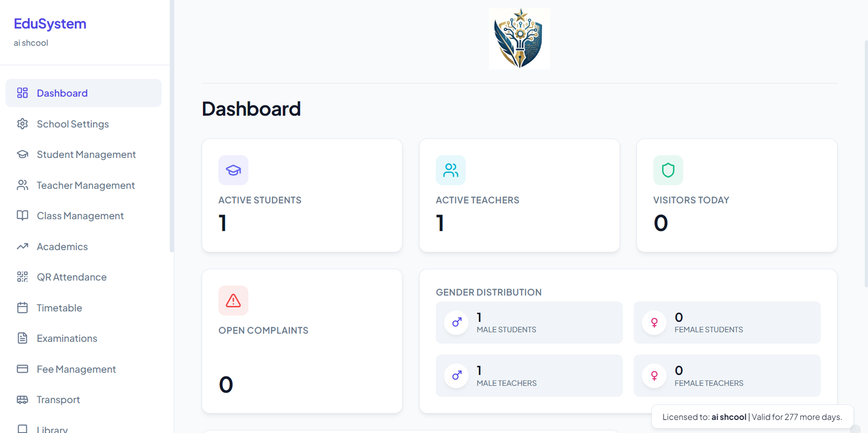Click the School Settings gear icon
The height and width of the screenshot is (433, 868).
22,124
